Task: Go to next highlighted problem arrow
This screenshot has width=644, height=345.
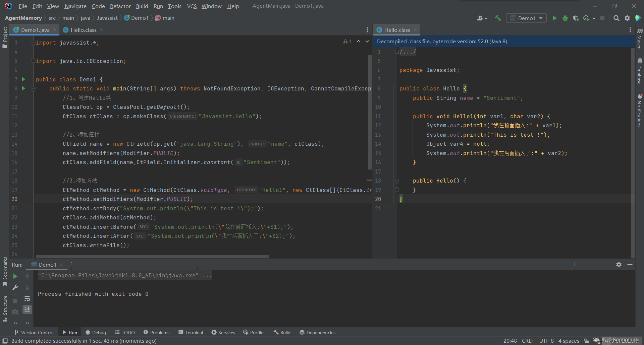Action: 367,41
